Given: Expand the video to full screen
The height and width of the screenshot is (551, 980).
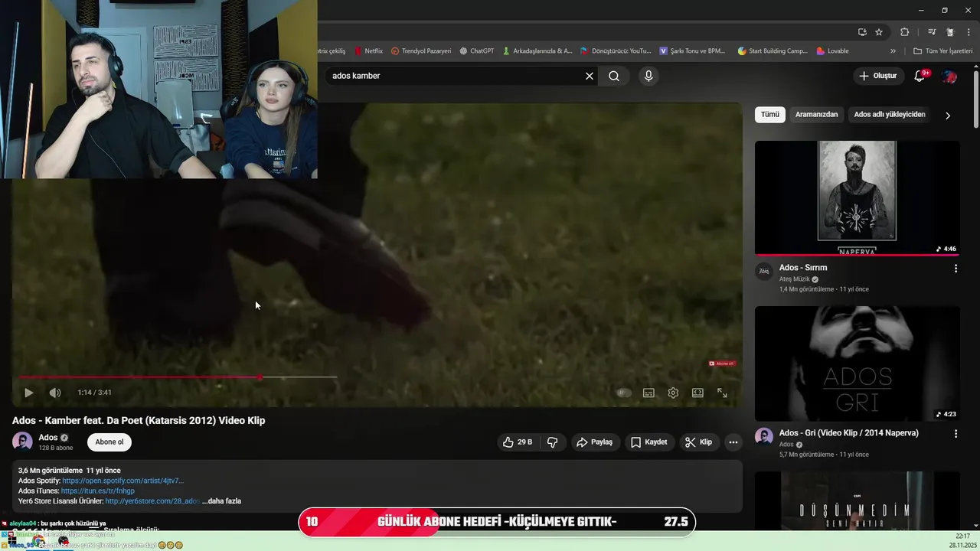Looking at the screenshot, I should tap(722, 393).
